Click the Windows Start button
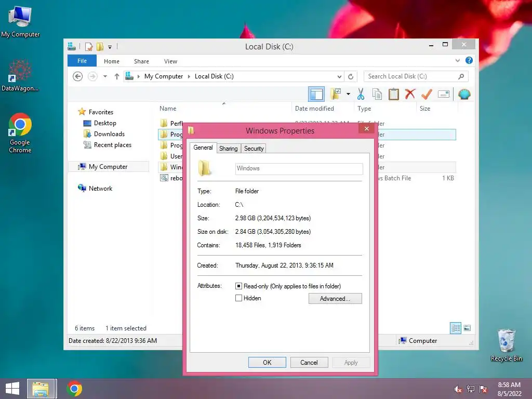The image size is (532, 399). click(x=12, y=389)
